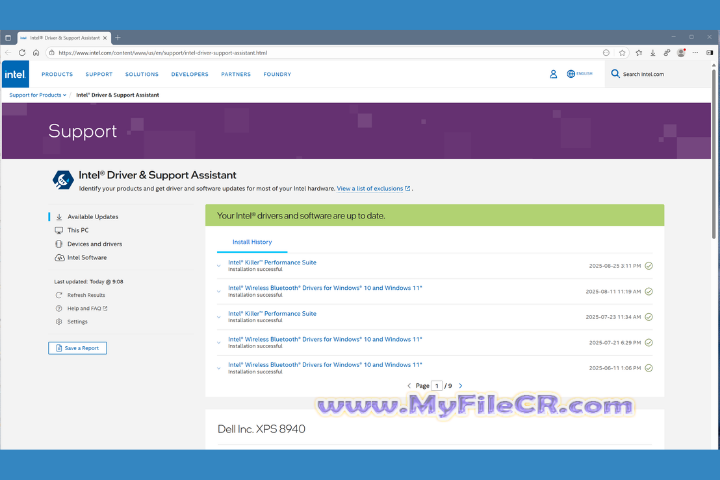Image resolution: width=720 pixels, height=480 pixels.
Task: Click the page vertical scrollbar
Action: pos(714,152)
